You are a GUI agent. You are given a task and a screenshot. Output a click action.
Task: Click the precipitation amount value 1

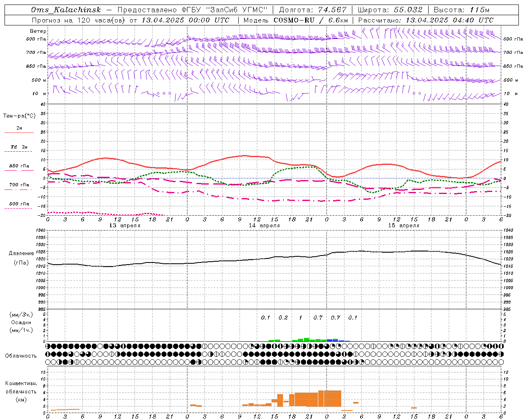coord(301,317)
